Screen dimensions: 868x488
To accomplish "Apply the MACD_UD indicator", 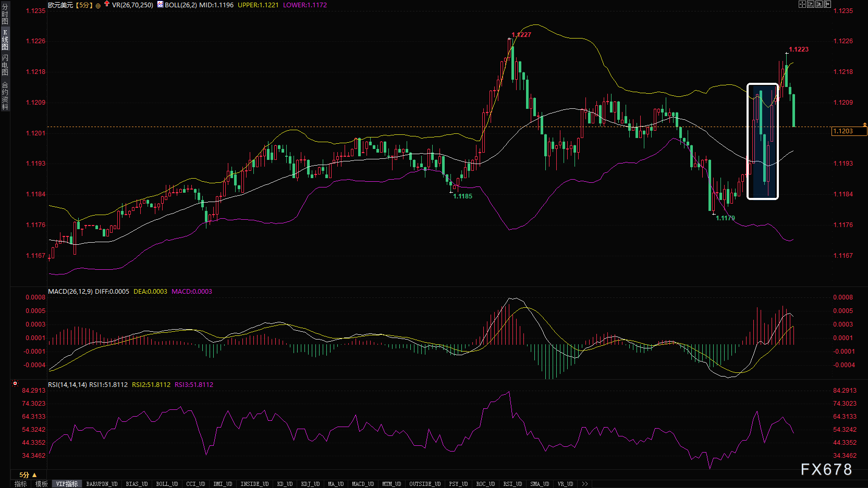I will [x=363, y=484].
